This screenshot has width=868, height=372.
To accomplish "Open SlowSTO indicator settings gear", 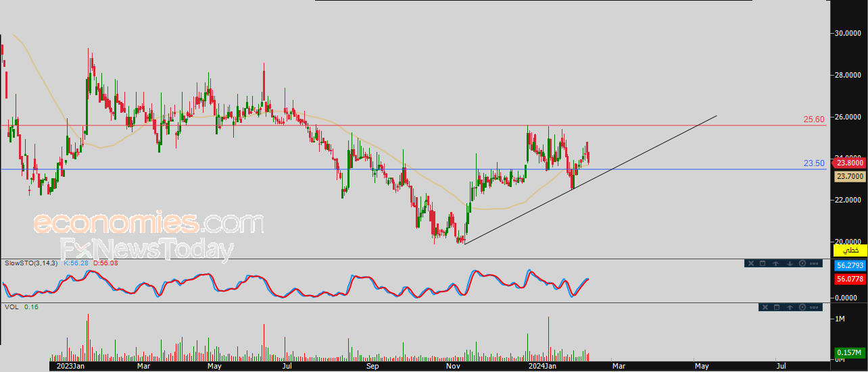I will 802,263.
